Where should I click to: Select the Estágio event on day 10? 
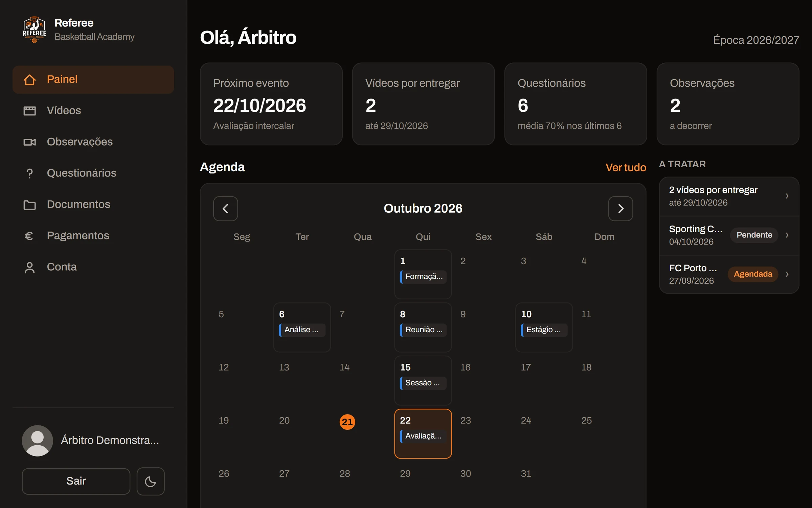click(x=544, y=330)
